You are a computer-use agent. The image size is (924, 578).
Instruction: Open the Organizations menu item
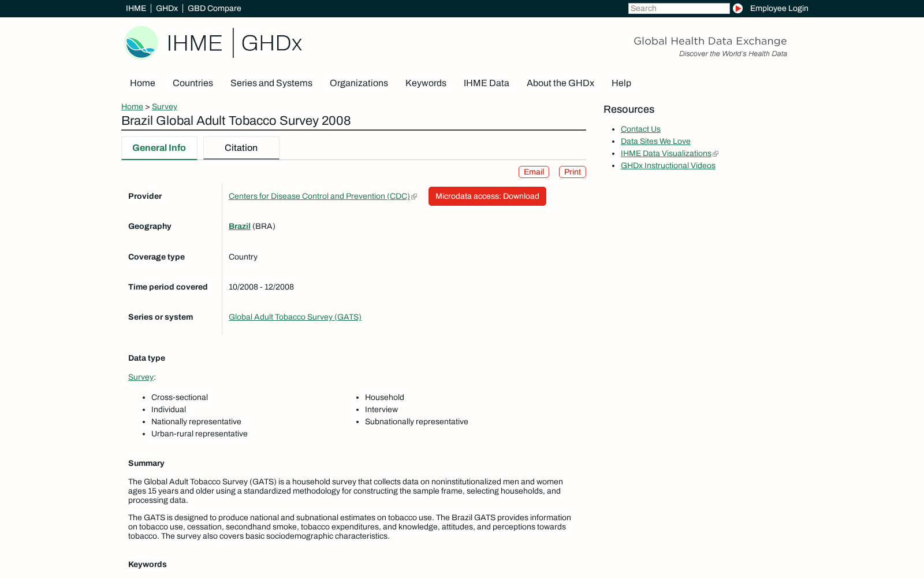(359, 83)
